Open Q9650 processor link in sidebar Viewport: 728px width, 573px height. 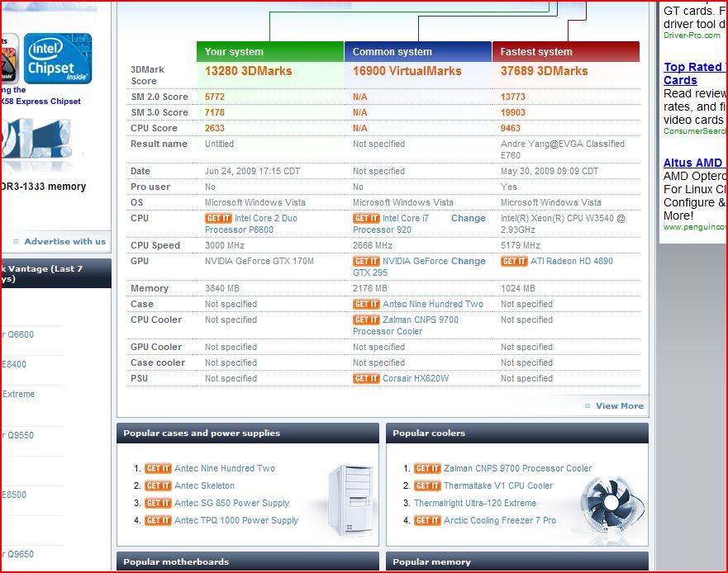click(x=18, y=554)
